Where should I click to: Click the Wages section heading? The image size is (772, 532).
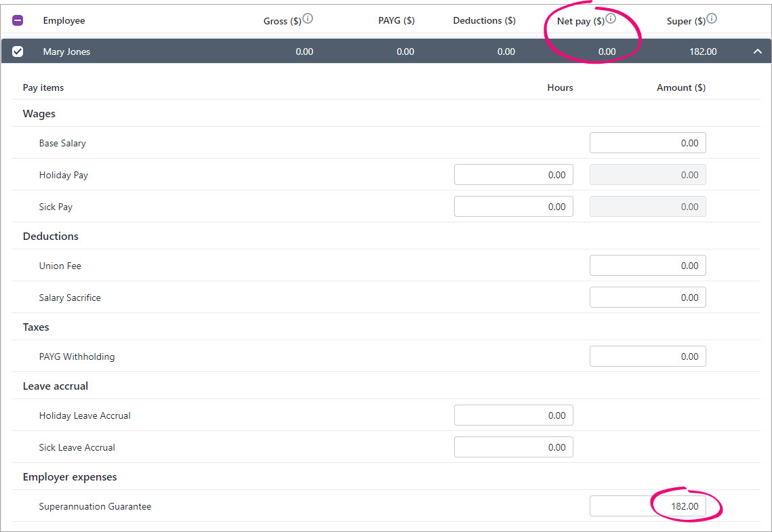[x=39, y=114]
